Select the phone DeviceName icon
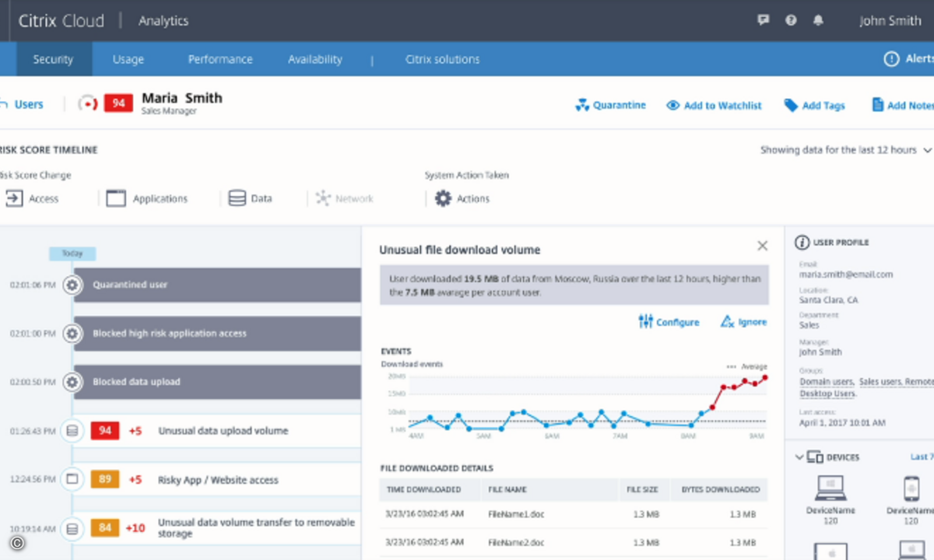934x560 pixels. pyautogui.click(x=911, y=488)
